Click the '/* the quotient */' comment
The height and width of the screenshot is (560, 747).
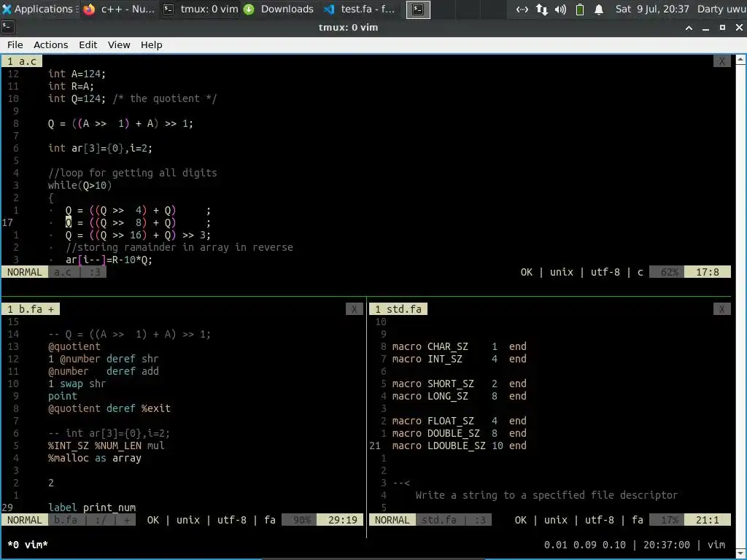coord(165,98)
